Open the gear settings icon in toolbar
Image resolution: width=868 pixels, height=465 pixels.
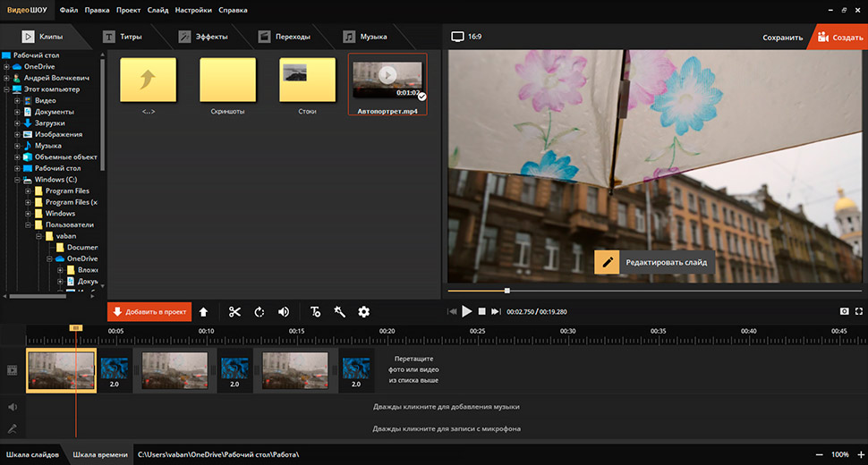coord(363,312)
